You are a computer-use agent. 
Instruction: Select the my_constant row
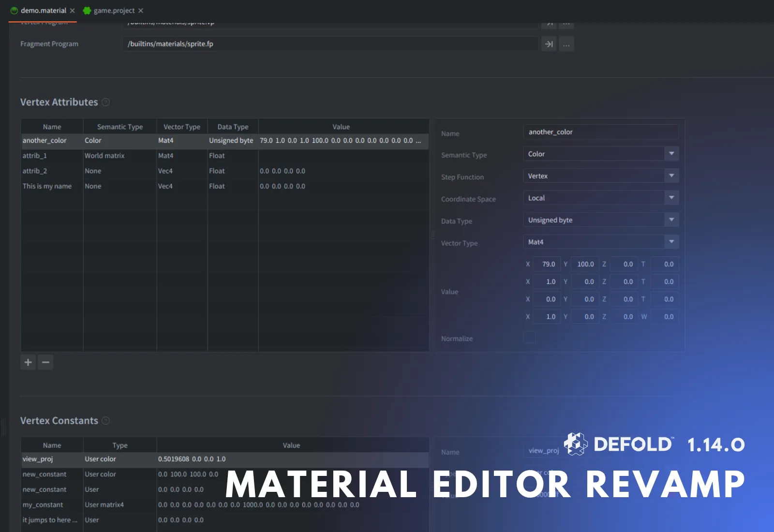click(225, 505)
